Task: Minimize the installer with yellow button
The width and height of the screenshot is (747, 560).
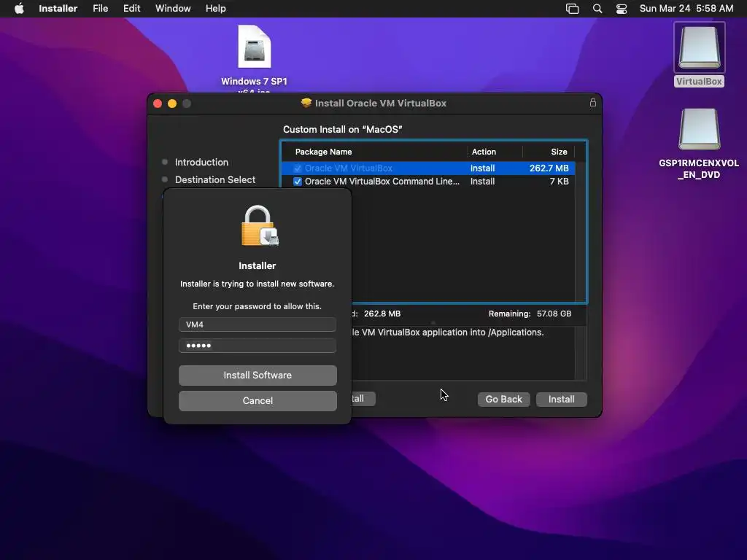Action: (x=172, y=104)
